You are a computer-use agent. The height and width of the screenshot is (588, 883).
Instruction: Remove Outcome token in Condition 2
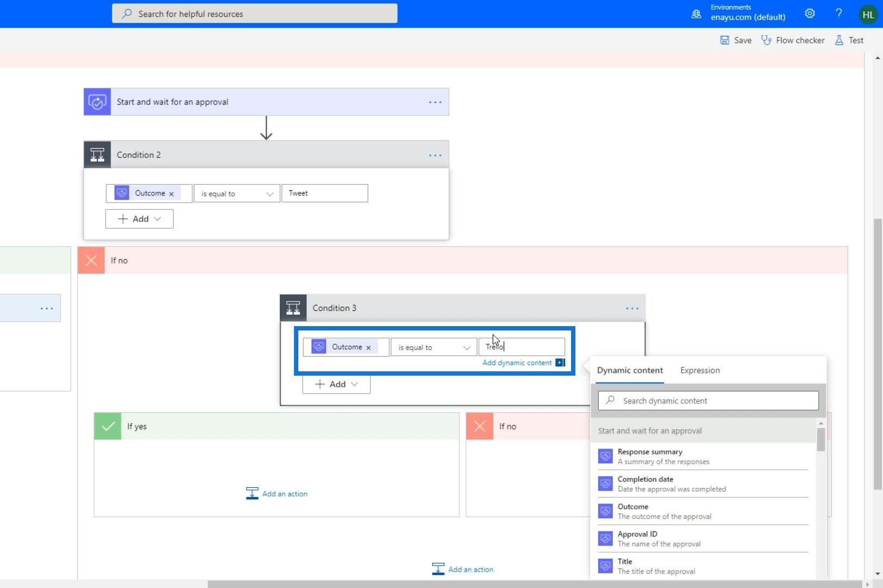click(171, 194)
